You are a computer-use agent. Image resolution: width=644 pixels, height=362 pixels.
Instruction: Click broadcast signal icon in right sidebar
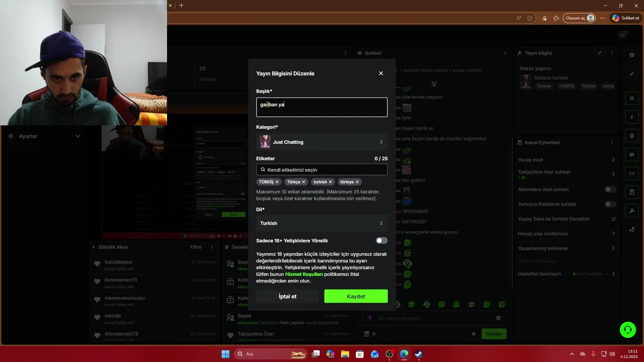[632, 173]
